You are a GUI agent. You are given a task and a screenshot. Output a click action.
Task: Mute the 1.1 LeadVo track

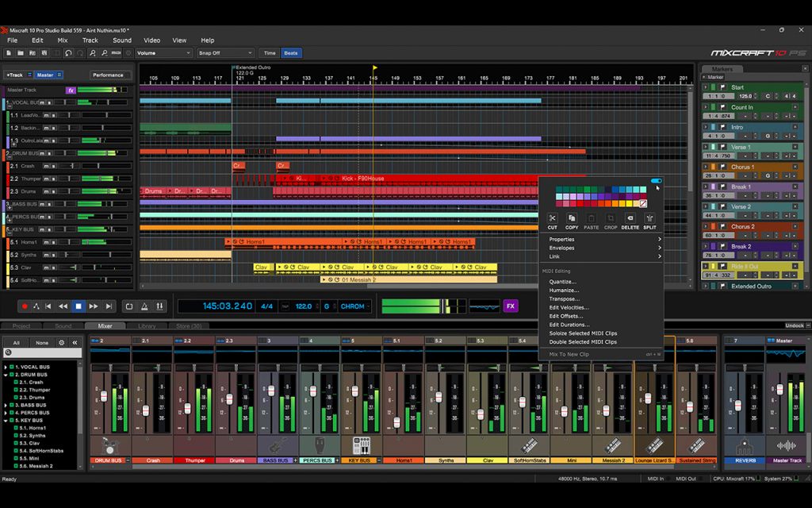coord(46,115)
